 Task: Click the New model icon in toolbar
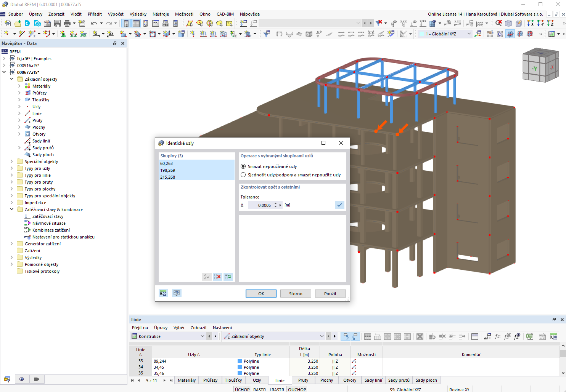[x=7, y=23]
